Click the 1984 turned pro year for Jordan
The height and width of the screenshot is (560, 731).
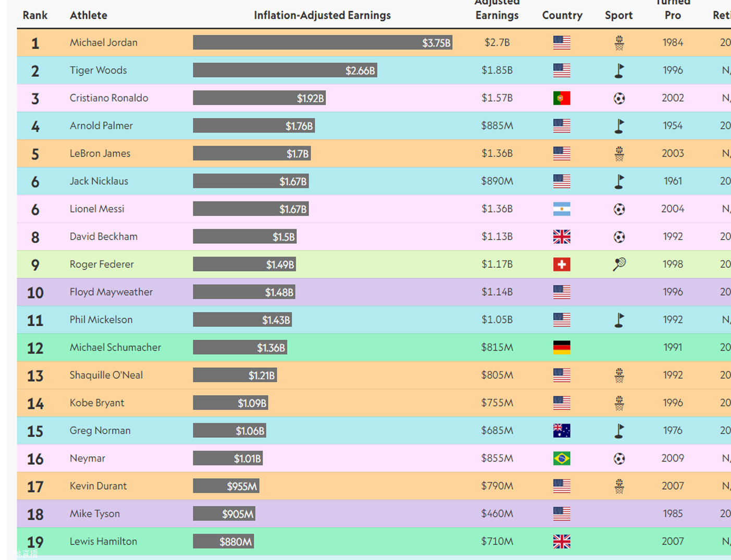tap(673, 43)
